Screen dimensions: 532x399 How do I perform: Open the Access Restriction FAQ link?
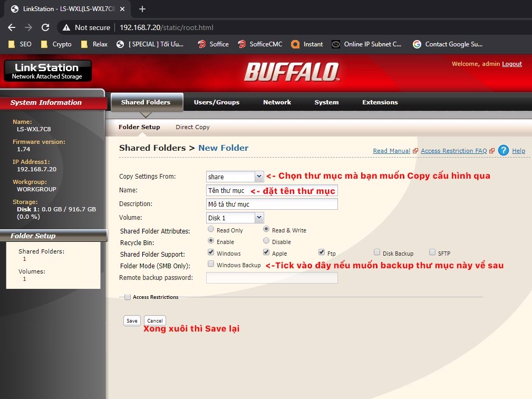point(454,151)
